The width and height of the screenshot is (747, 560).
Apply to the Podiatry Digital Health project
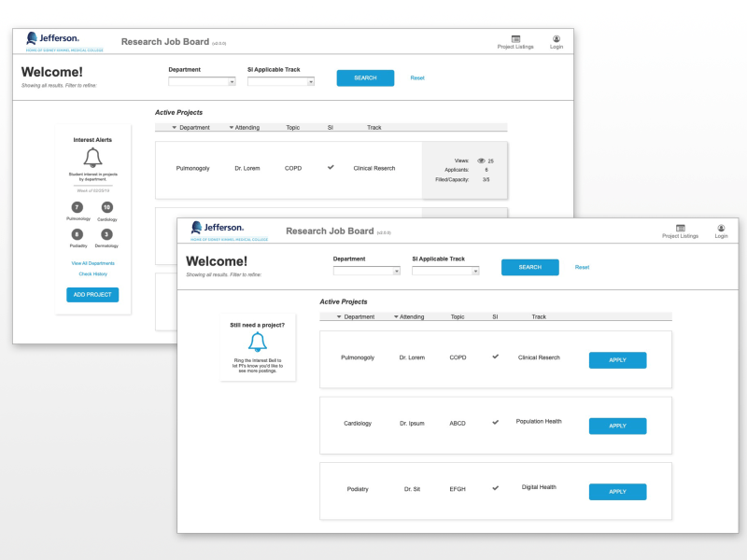point(617,491)
